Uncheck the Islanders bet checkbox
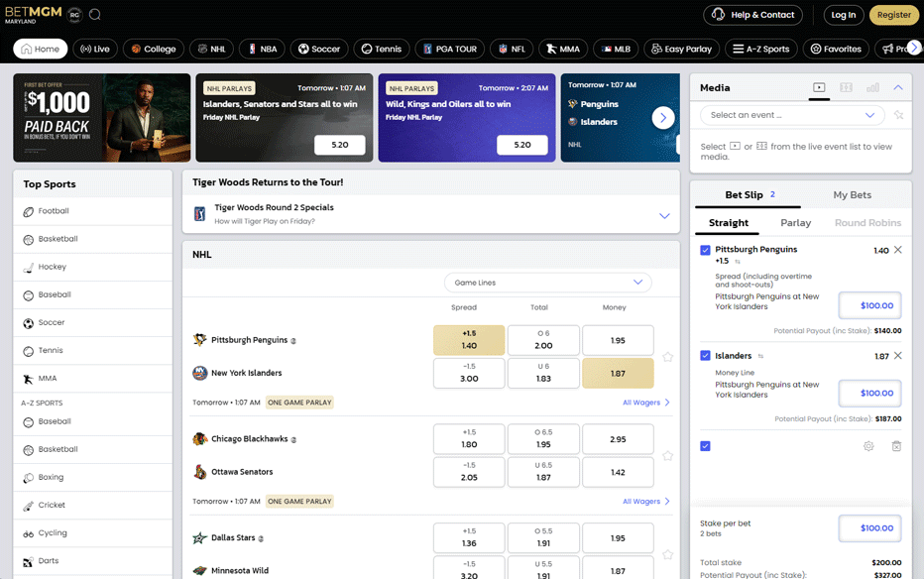 pos(705,355)
